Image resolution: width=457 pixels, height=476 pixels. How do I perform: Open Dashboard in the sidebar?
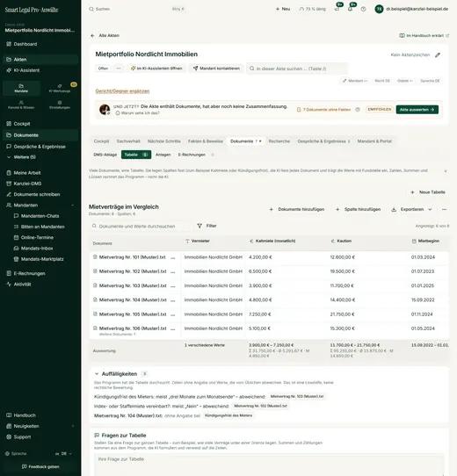click(x=40, y=44)
